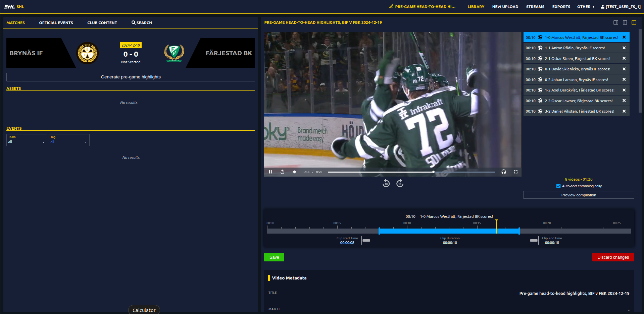Enter fullscreen video mode

click(515, 172)
